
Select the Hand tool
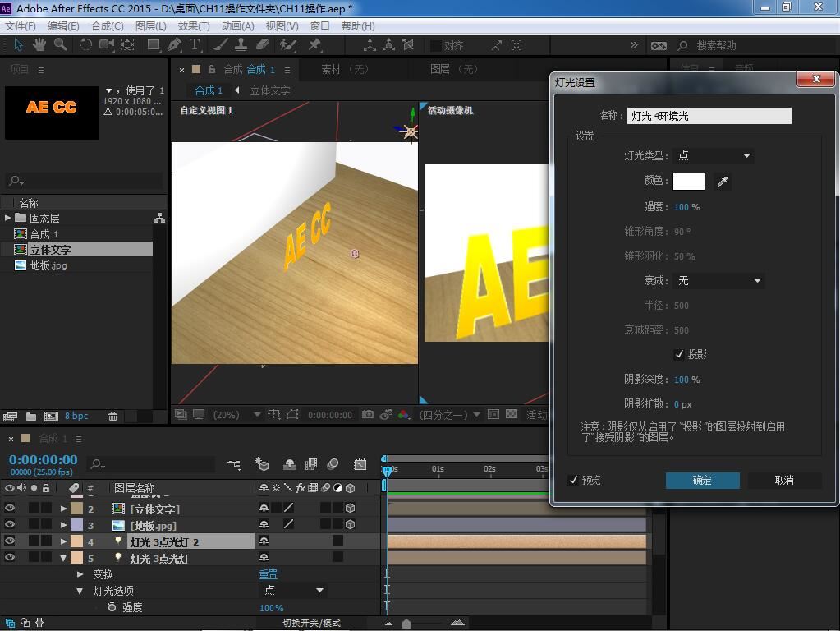pyautogui.click(x=39, y=45)
